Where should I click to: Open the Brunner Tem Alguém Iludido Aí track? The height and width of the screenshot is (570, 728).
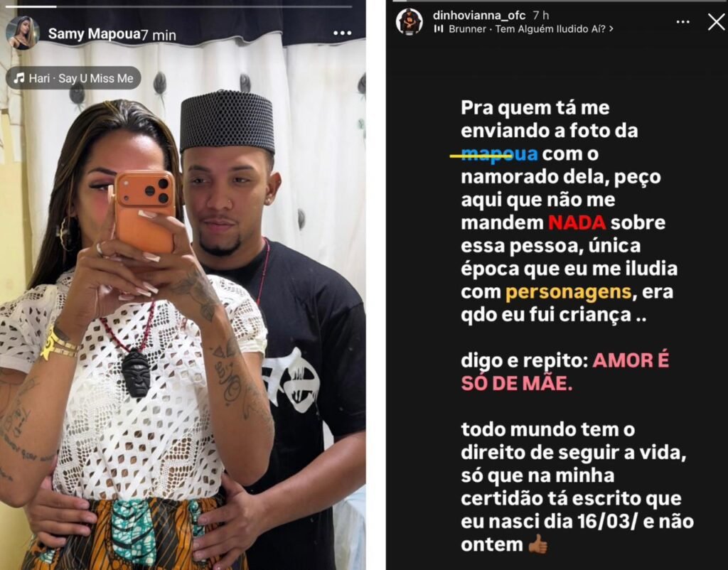528,28
